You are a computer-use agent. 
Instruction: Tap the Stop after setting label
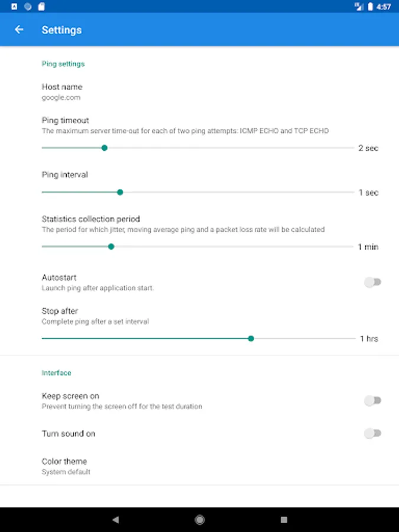[x=60, y=311]
